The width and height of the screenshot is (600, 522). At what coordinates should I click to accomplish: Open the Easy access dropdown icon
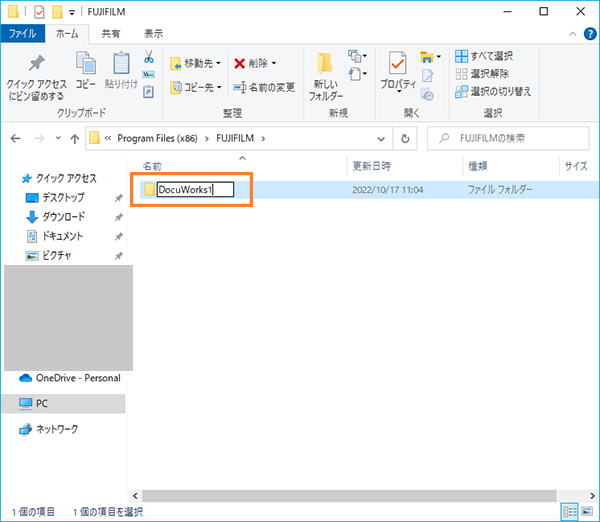pos(357,73)
